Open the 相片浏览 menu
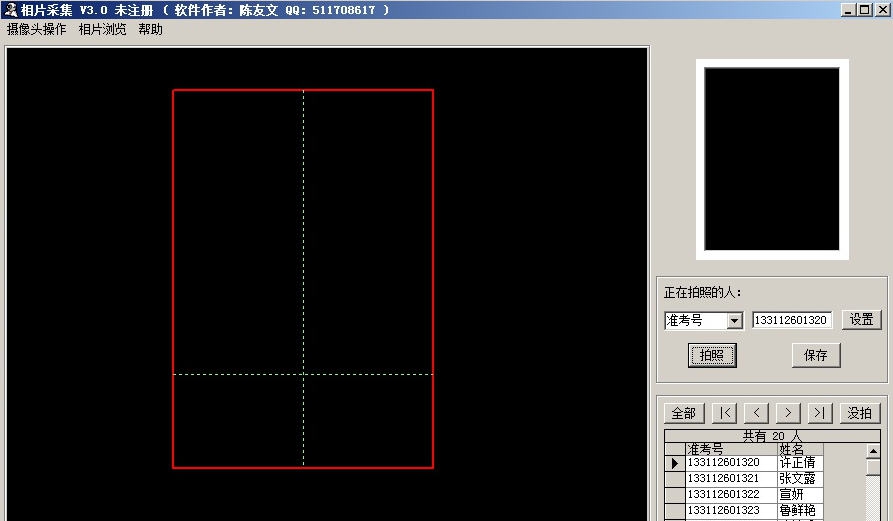The width and height of the screenshot is (893, 521). click(103, 29)
